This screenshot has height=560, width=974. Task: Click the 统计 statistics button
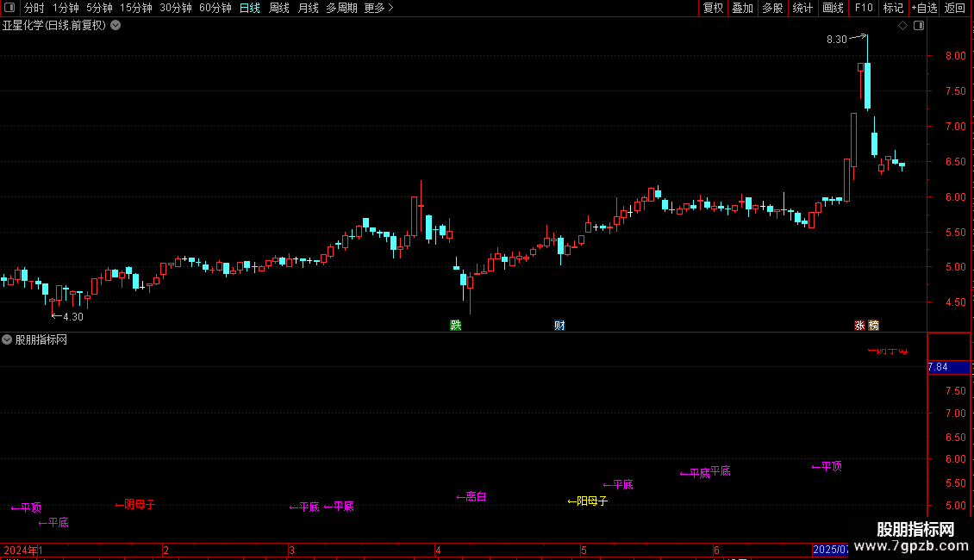802,8
